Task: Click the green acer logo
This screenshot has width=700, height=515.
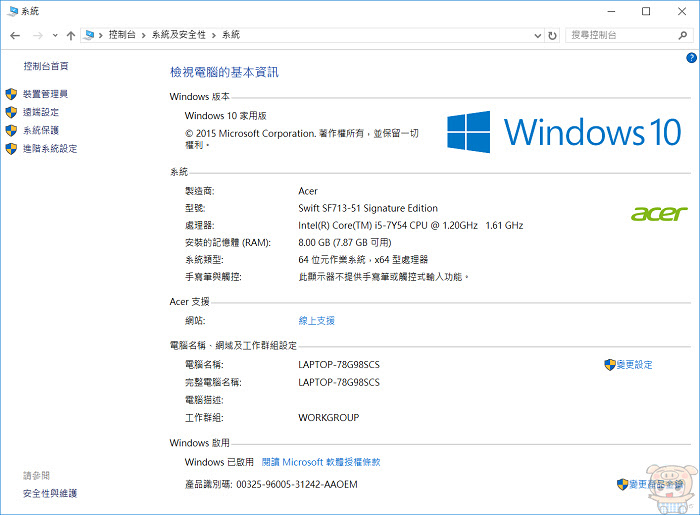Action: point(659,214)
